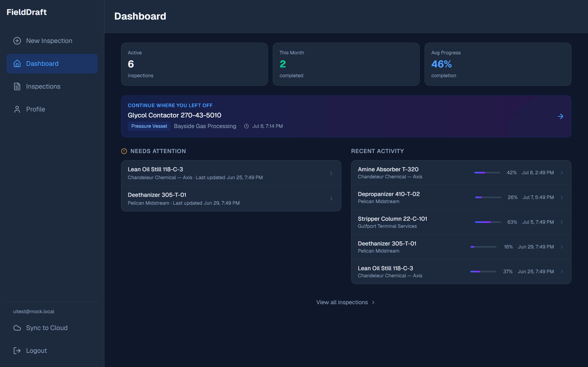
Task: Open chevron on Amine Absorber T-320 row
Action: pos(562,173)
